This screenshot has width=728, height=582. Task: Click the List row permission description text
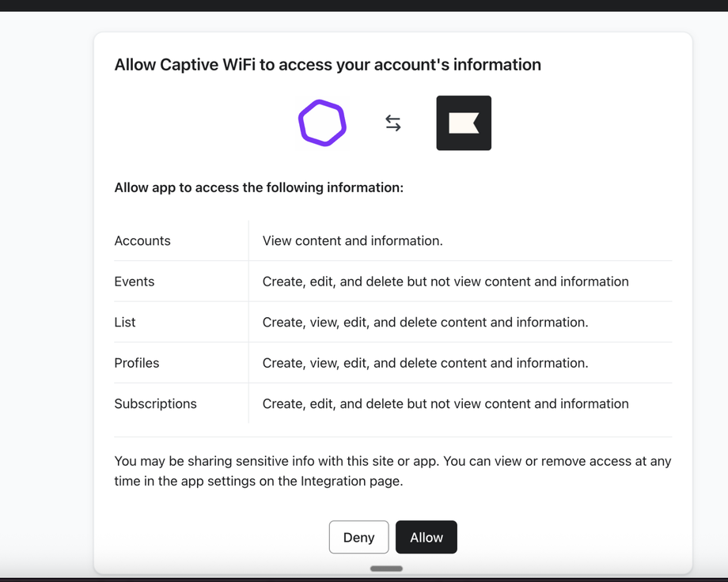[x=425, y=322]
